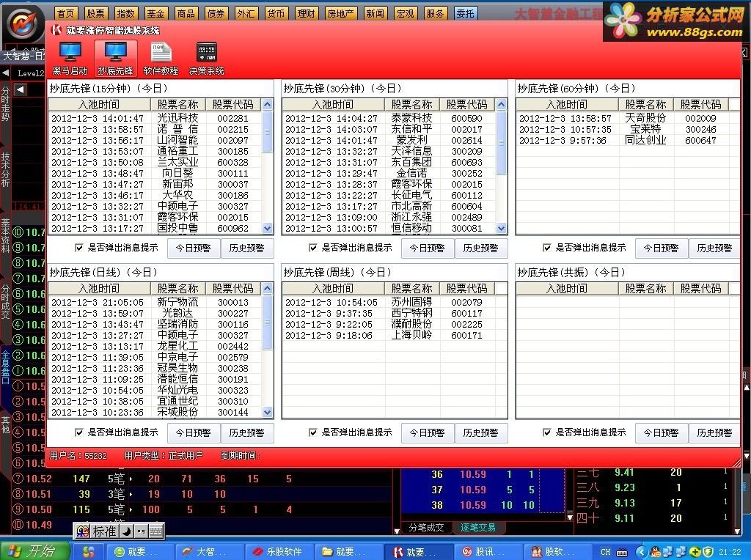Image resolution: width=751 pixels, height=560 pixels.
Task: Select the 同达创业 600647 row
Action: tap(628, 140)
